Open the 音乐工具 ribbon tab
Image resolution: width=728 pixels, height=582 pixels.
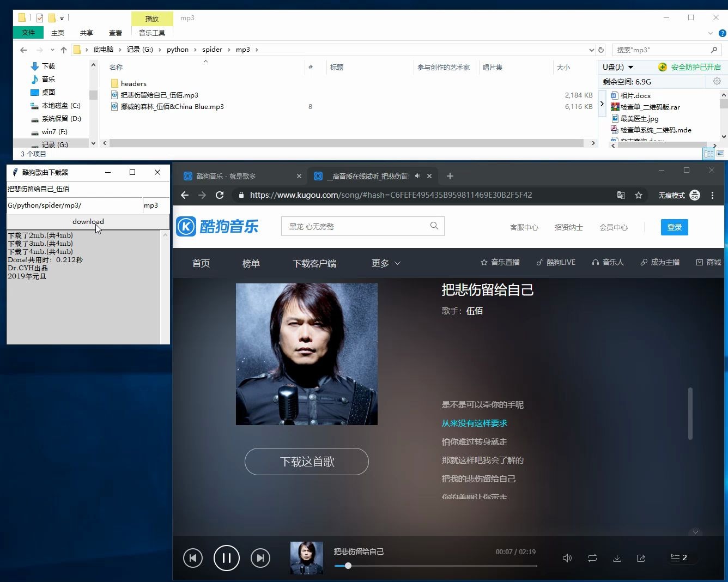(x=152, y=33)
